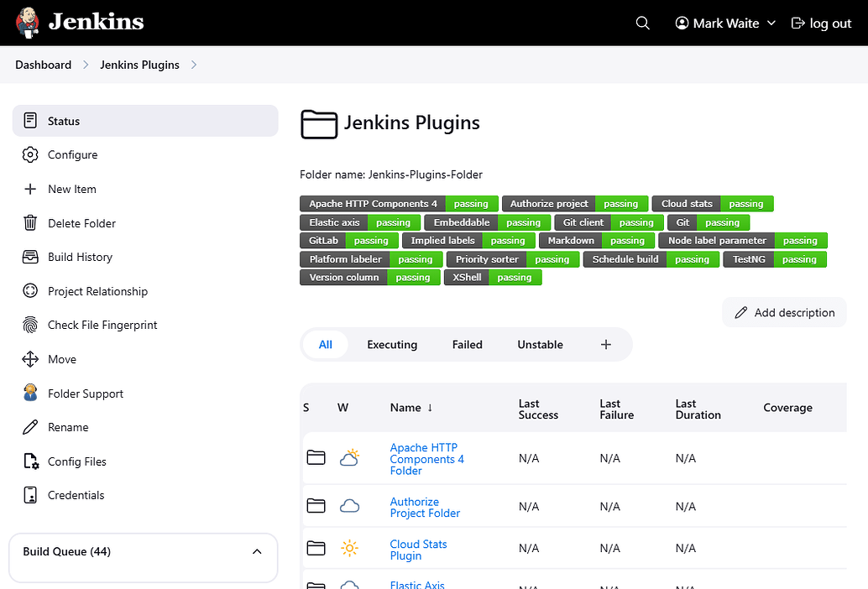Open the Unstable tab
The width and height of the screenshot is (868, 589).
click(540, 344)
